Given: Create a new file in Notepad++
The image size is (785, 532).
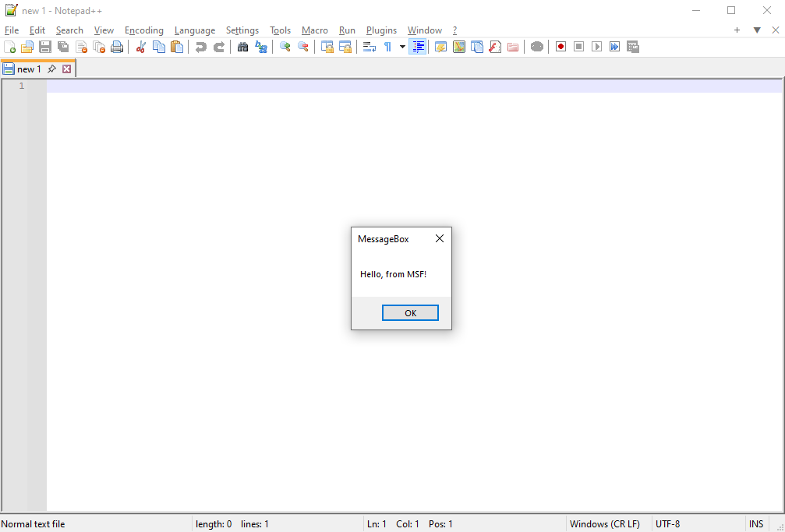Looking at the screenshot, I should click(x=10, y=47).
